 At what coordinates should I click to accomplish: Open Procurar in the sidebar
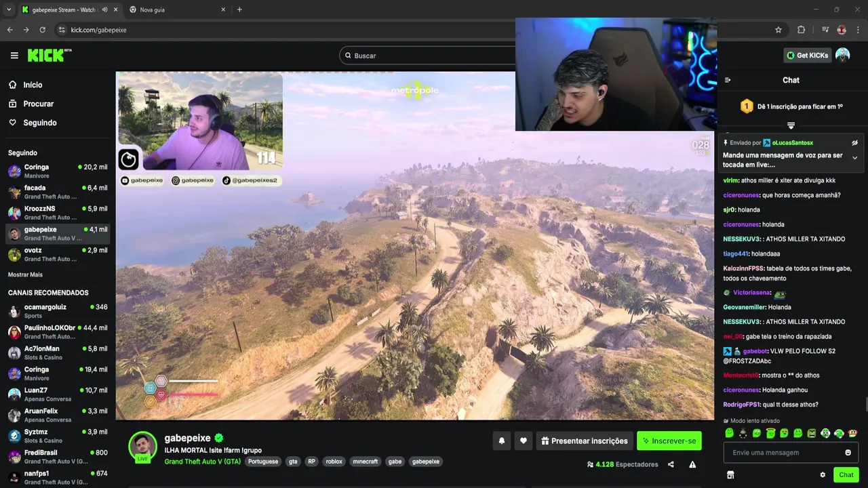[31, 104]
